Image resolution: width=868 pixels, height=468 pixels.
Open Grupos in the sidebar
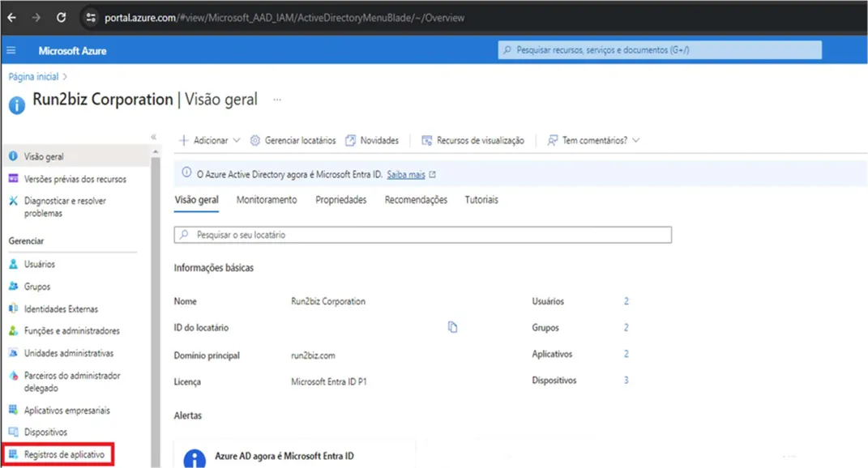pos(37,287)
